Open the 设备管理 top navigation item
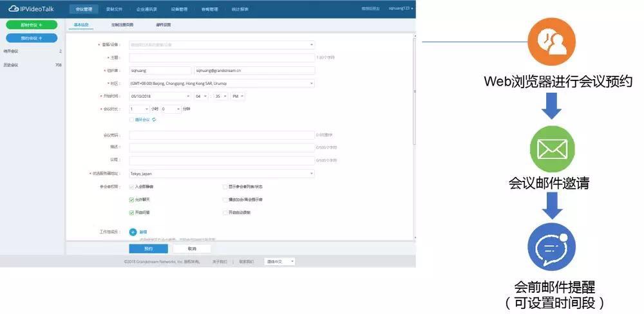This screenshot has width=644, height=314. point(179,9)
